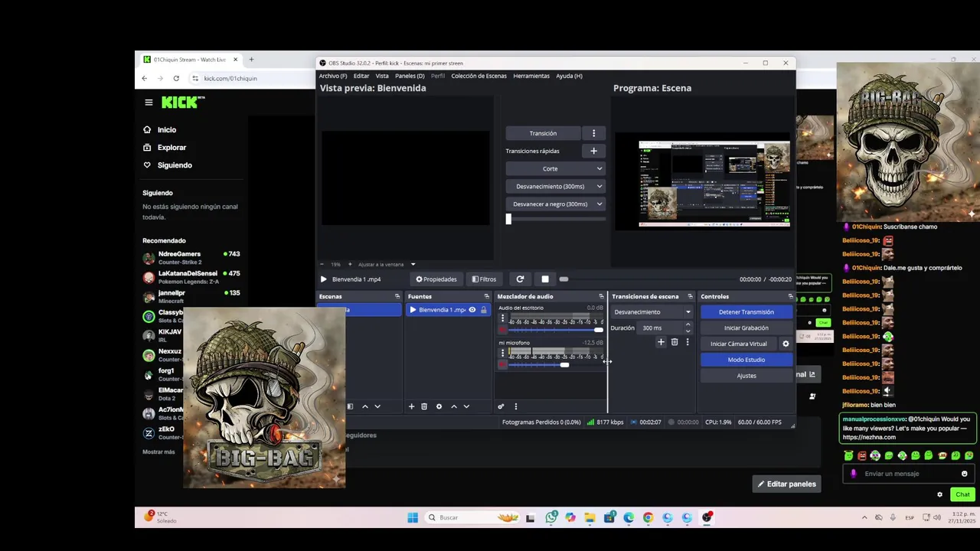Toggle lock on Bienvenida source

(483, 310)
